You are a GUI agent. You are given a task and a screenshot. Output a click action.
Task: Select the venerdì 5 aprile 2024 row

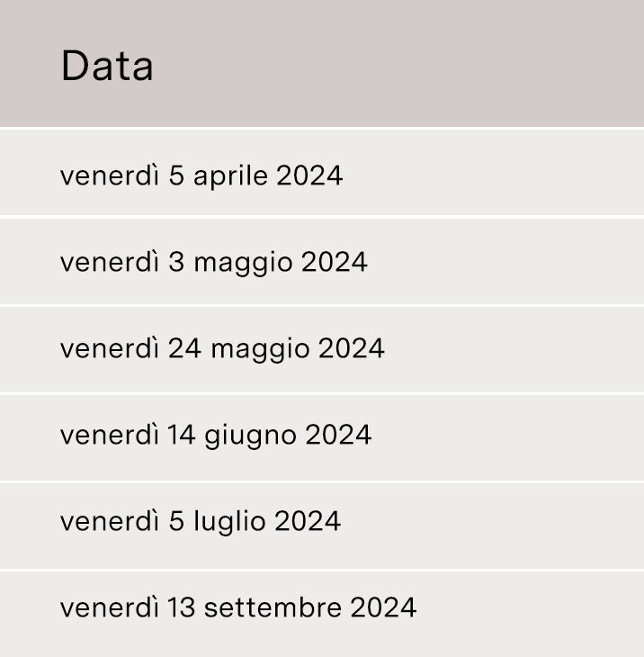click(322, 172)
